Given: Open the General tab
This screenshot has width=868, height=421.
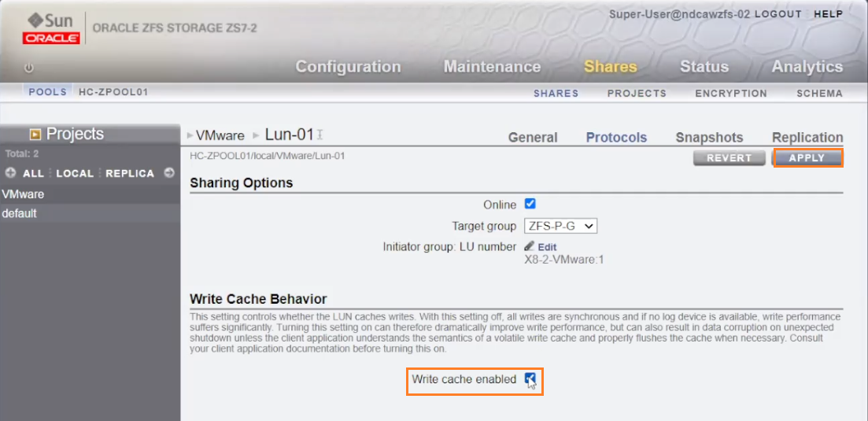Looking at the screenshot, I should point(533,137).
